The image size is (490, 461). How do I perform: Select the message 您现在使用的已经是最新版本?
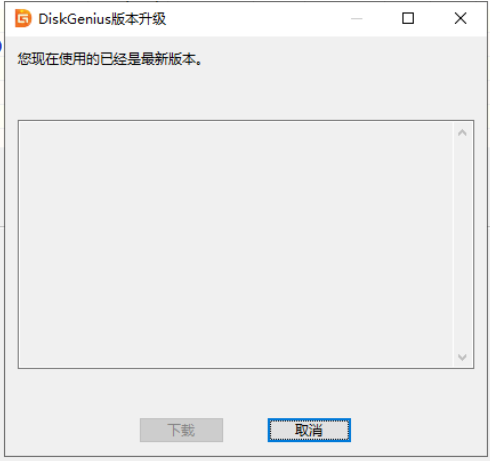click(x=110, y=59)
